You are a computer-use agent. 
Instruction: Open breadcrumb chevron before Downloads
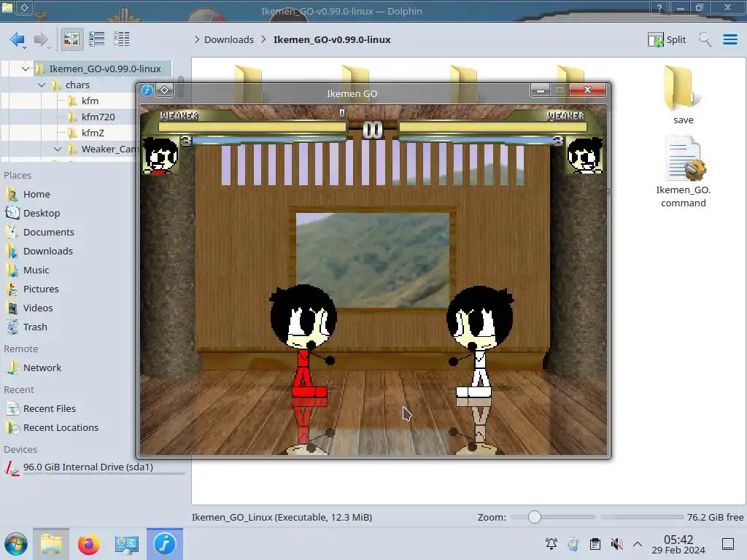pos(197,39)
